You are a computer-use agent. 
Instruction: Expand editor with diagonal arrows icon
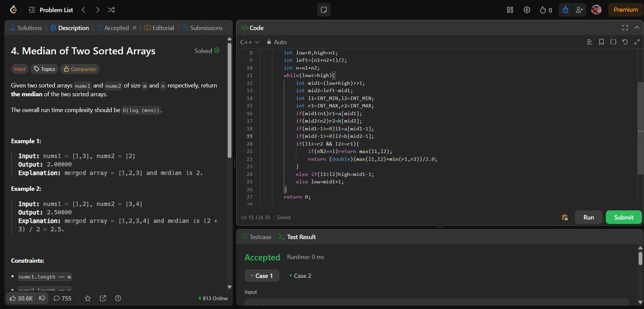point(637,42)
